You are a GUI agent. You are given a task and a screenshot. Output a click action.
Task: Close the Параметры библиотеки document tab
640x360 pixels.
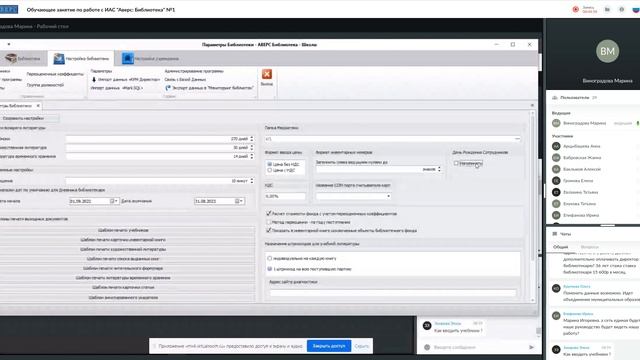[38, 106]
